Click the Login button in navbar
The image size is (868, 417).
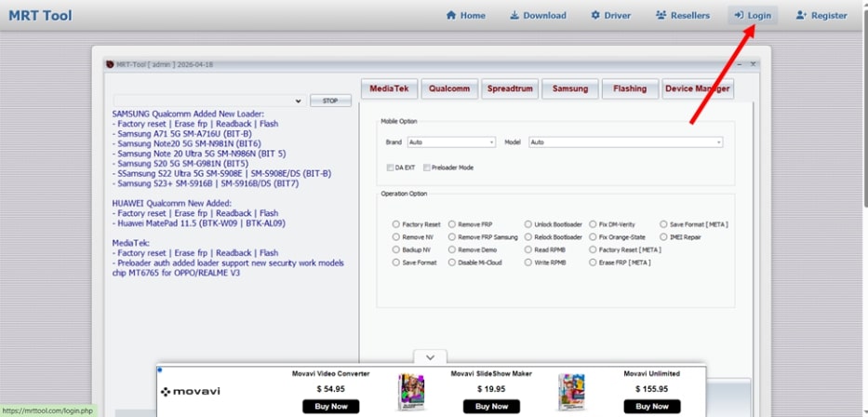(753, 15)
